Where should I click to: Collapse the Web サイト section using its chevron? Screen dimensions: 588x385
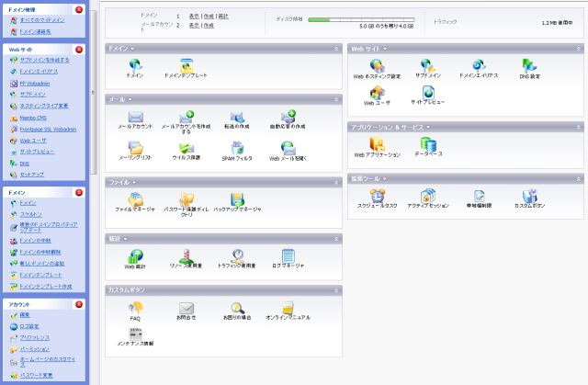579,48
